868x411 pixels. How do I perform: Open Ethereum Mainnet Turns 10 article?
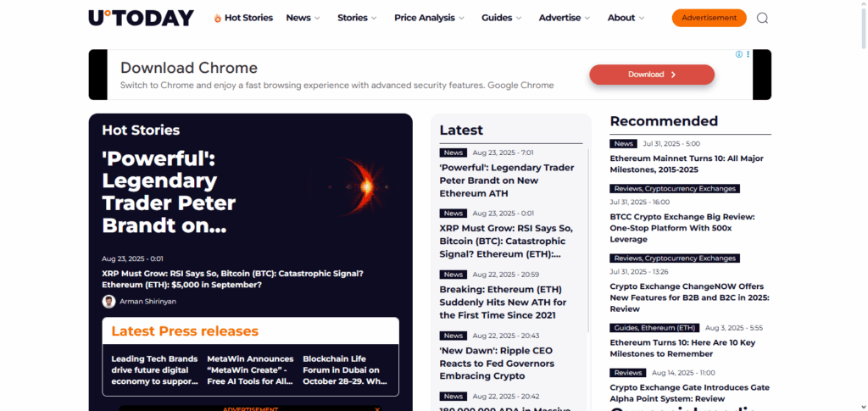(x=687, y=164)
